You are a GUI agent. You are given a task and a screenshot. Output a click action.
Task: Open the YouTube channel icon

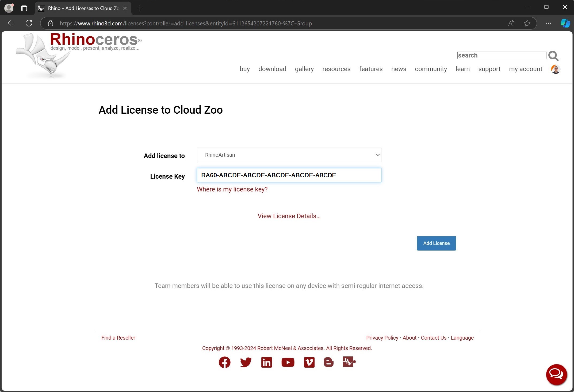click(x=288, y=362)
